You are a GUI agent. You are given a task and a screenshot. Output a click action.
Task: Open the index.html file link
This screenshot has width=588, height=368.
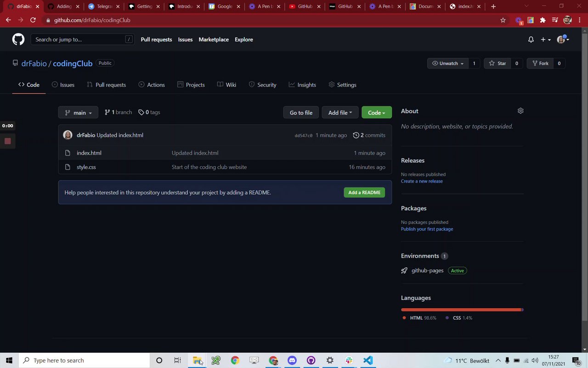tap(89, 153)
